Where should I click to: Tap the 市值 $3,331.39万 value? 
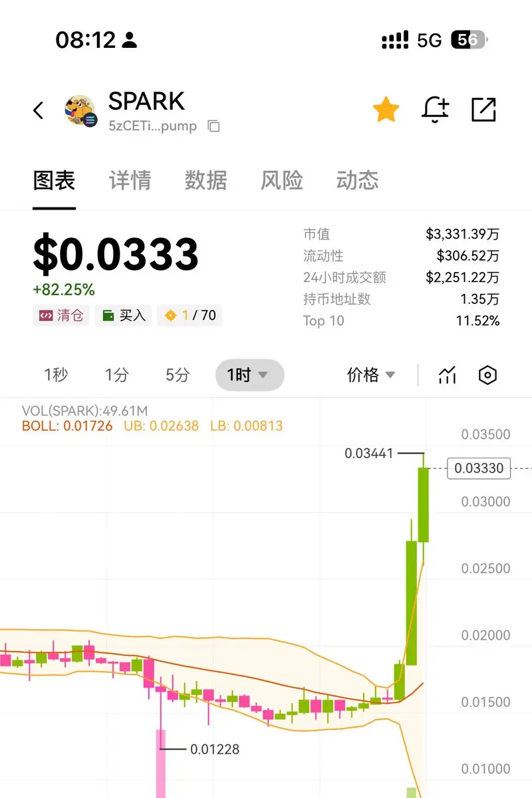(463, 234)
